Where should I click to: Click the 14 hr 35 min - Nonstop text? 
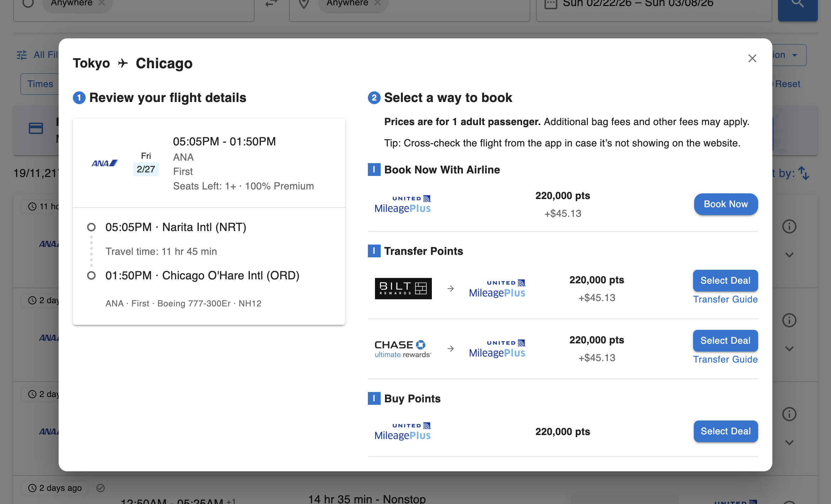tap(367, 499)
